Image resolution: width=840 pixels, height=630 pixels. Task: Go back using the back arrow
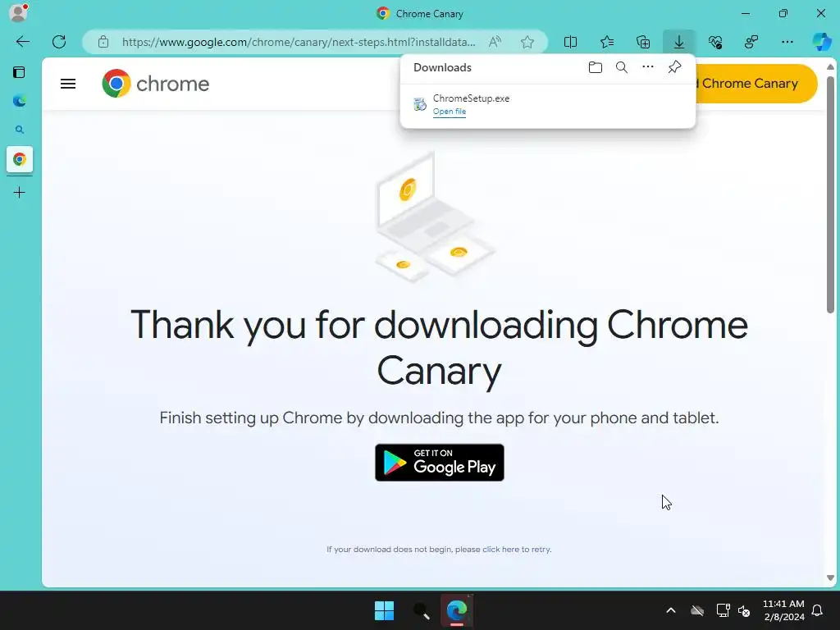point(22,42)
